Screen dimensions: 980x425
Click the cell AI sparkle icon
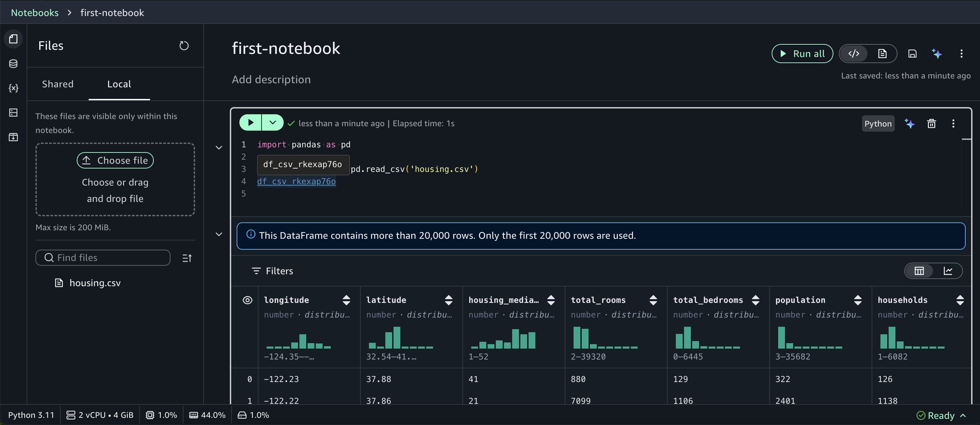(910, 123)
